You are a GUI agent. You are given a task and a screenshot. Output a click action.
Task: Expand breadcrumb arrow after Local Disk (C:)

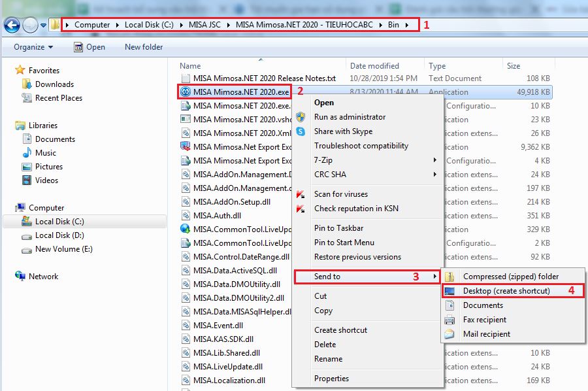181,25
